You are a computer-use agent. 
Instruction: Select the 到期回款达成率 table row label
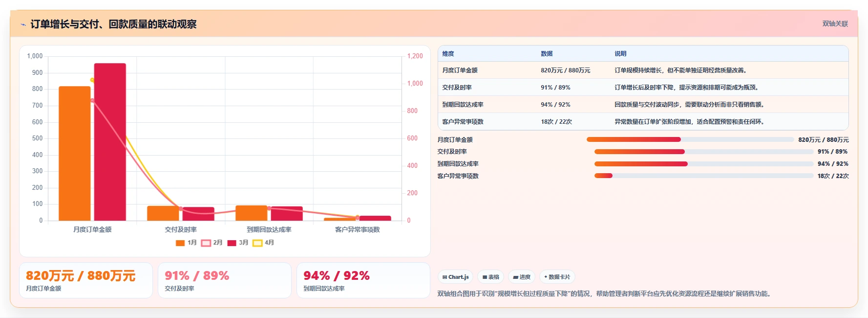click(463, 105)
